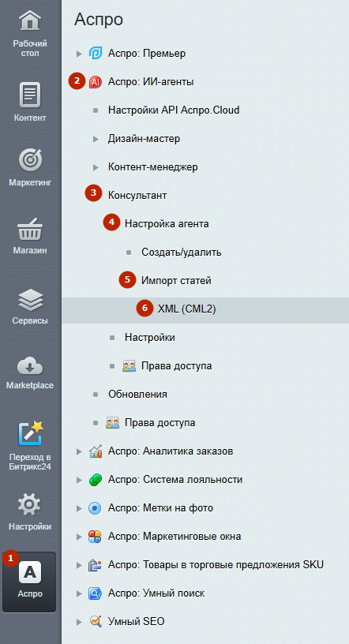Select the Аспро sidebar icon
Screen dimensions: 349x644
(x=29, y=572)
